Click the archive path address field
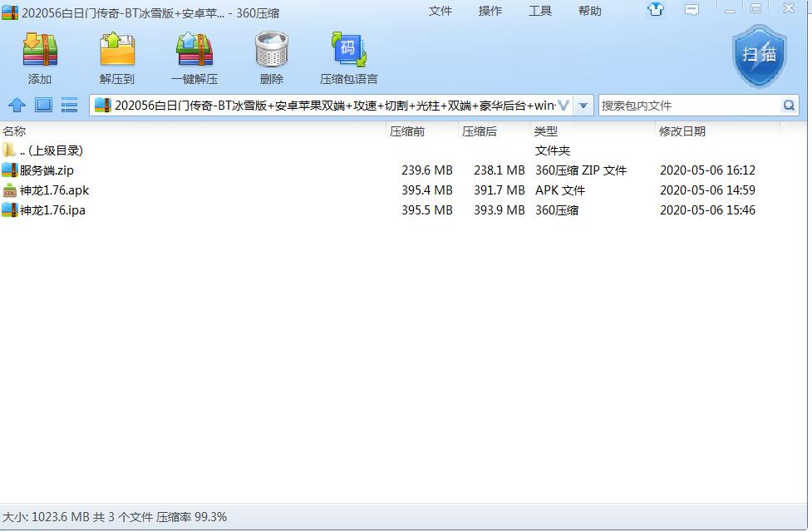Image resolution: width=812 pixels, height=532 pixels. pos(332,106)
